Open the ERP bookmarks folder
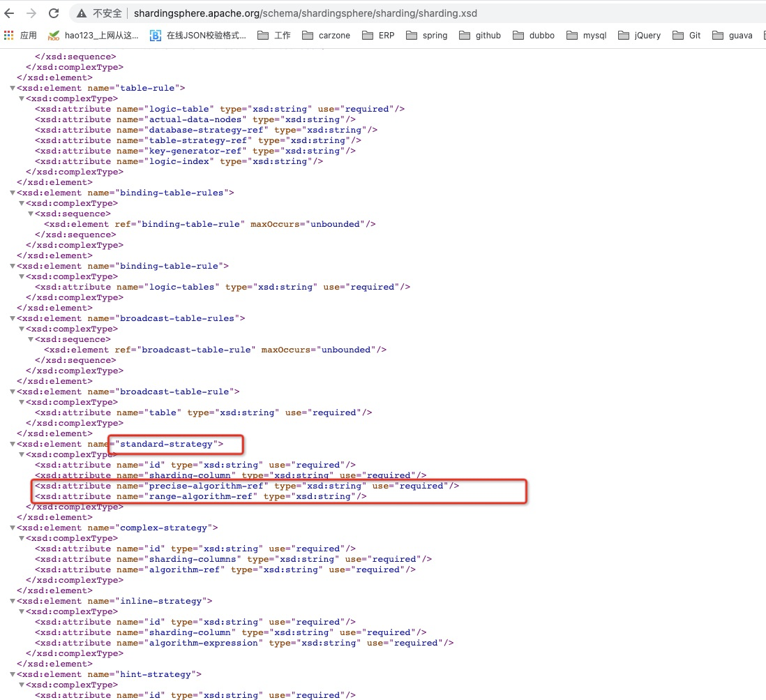Viewport: 766px width, 700px height. click(379, 35)
